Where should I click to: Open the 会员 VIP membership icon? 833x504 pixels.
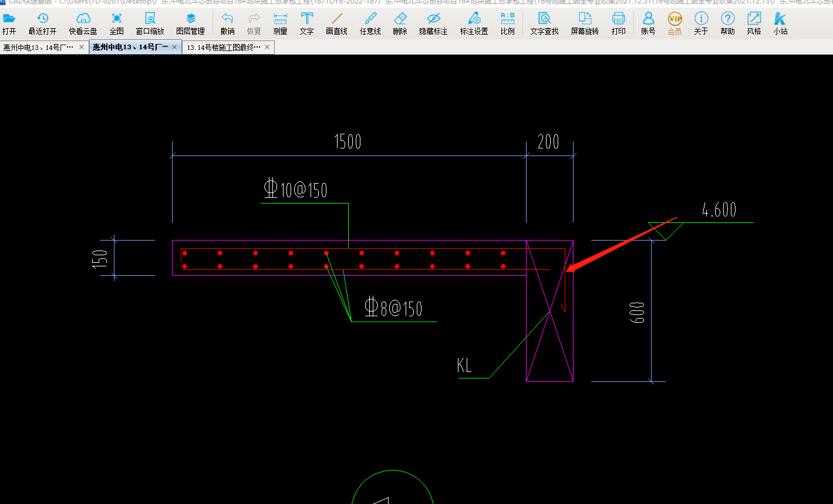pos(675,24)
